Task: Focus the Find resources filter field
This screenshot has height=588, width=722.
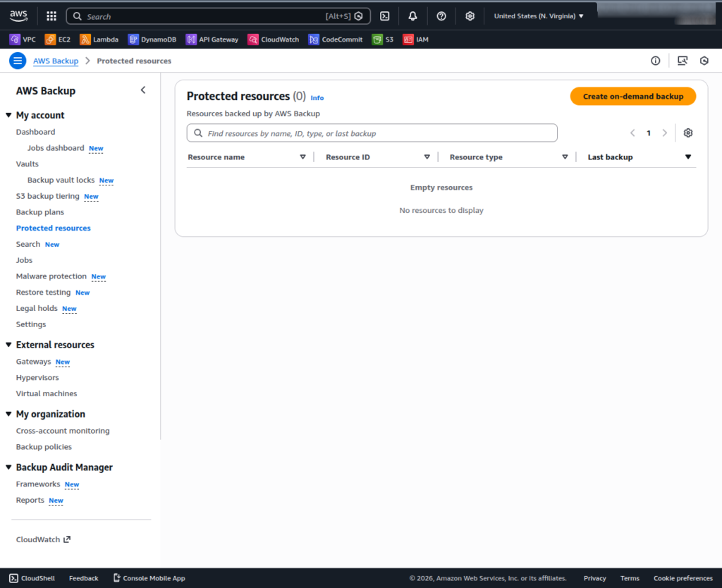Action: 372,133
